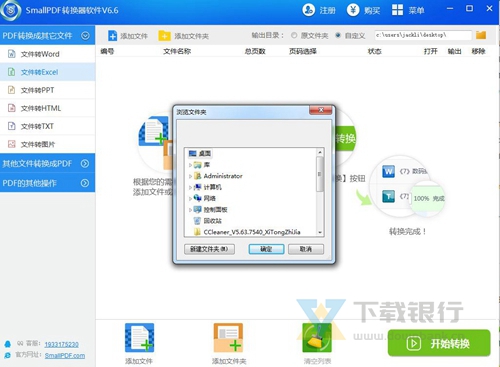The height and width of the screenshot is (367, 500).
Task: Expand the 计算机 tree node arrow
Action: click(x=190, y=187)
